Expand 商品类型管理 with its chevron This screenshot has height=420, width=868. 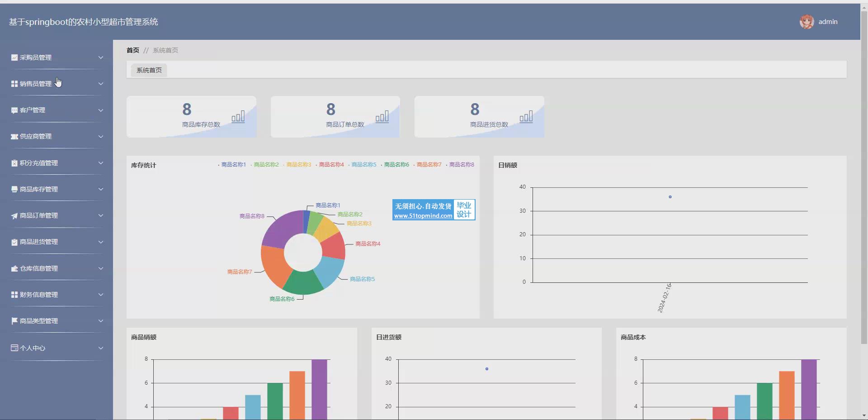[101, 321]
